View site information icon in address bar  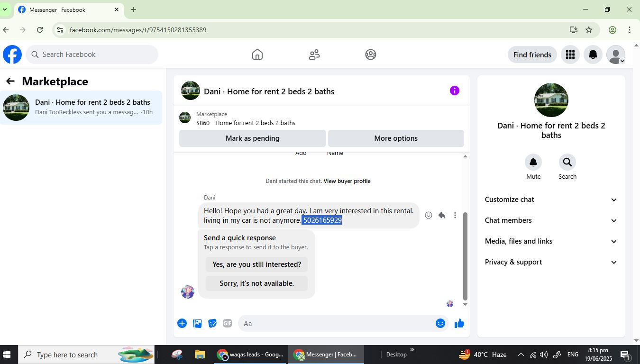[x=59, y=30]
